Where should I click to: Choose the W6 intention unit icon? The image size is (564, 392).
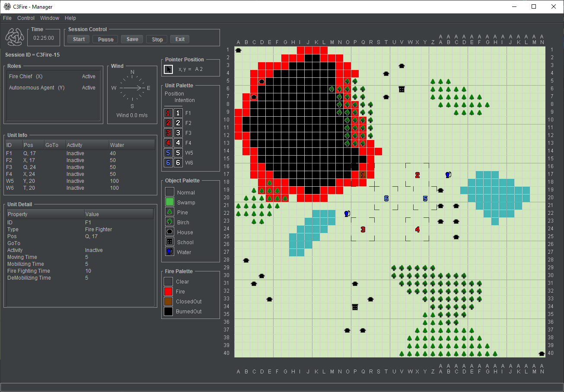178,163
